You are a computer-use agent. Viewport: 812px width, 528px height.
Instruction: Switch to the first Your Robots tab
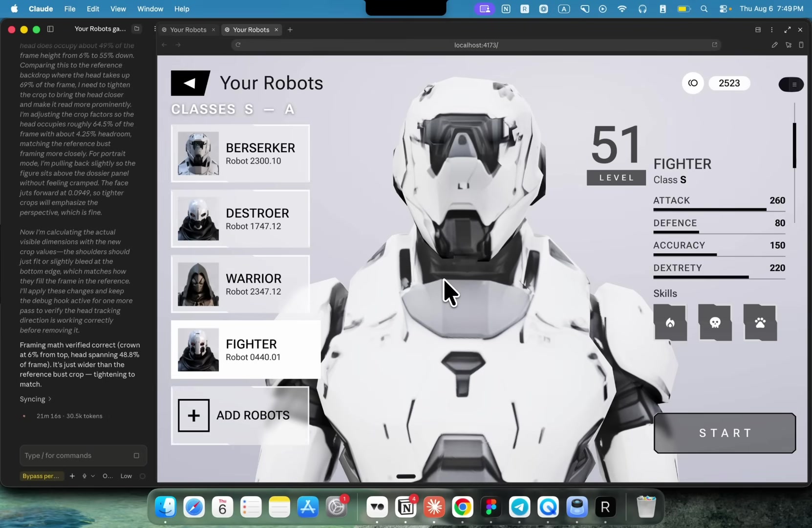(189, 30)
